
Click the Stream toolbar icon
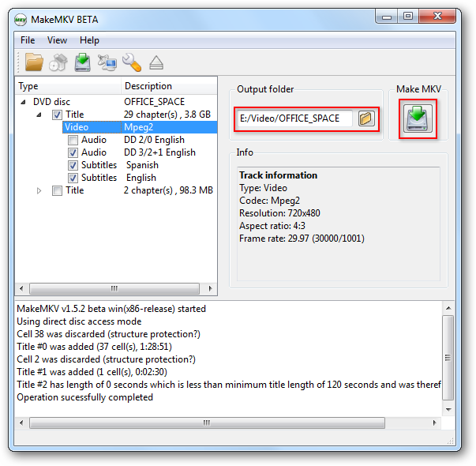[x=107, y=62]
